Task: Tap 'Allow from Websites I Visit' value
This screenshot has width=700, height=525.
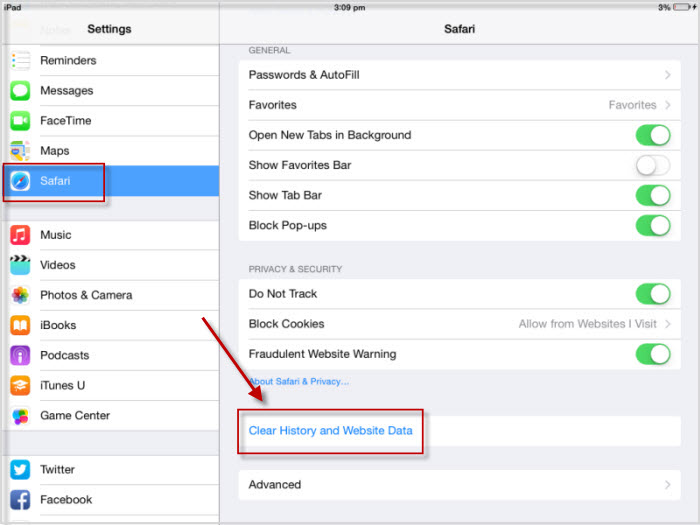Action: [588, 324]
